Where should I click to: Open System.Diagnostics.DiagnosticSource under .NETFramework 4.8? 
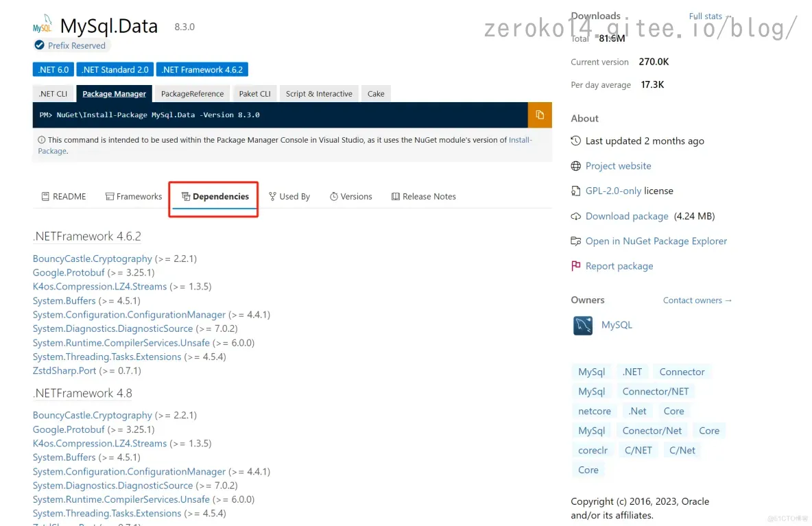pos(112,486)
